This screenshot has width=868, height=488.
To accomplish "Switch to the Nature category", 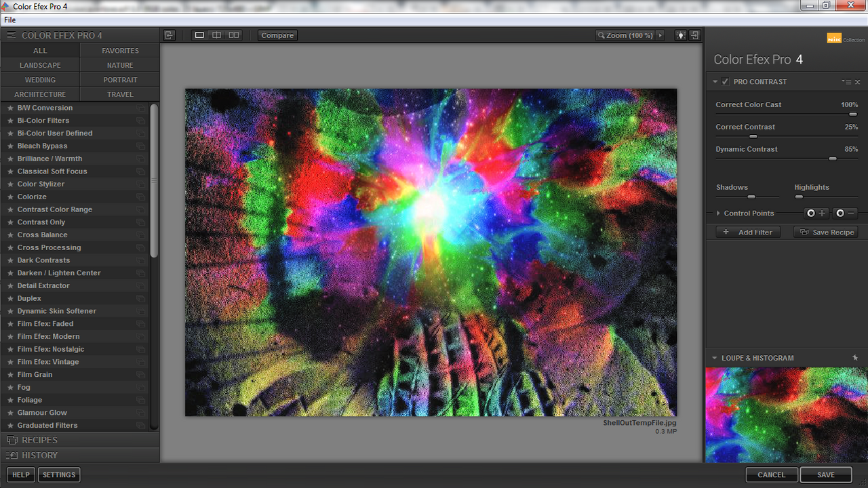I will coord(120,65).
